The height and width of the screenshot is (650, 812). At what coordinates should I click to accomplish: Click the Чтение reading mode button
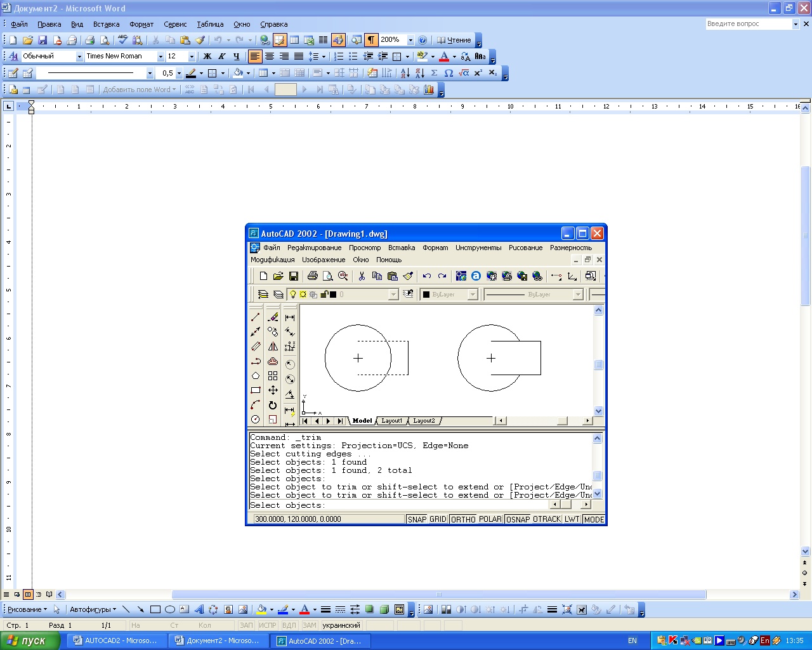click(454, 40)
